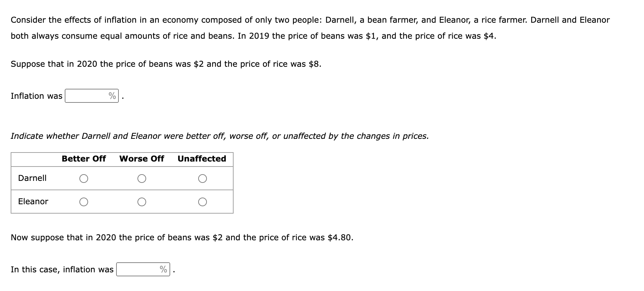Image resolution: width=644 pixels, height=291 pixels.
Task: Click the first 'Inflation was' percent field
Action: [92, 96]
